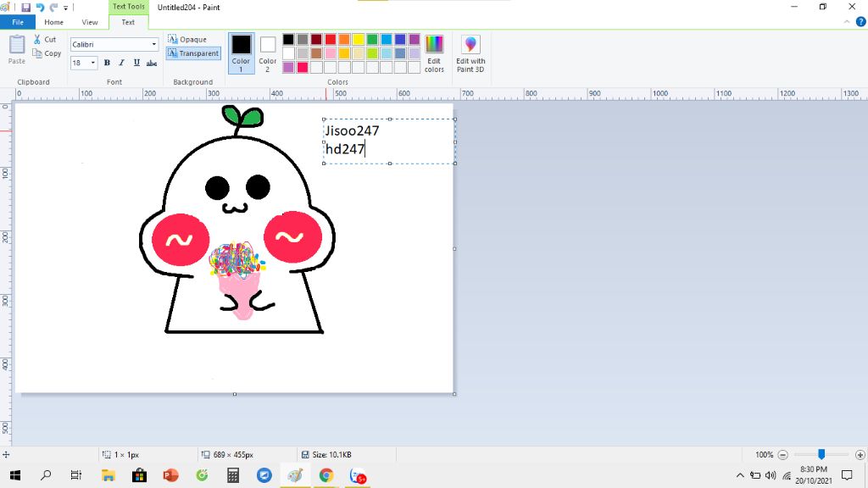Screen dimensions: 868x488
Task: Expand the Calibri font family dropdown
Action: pos(154,44)
